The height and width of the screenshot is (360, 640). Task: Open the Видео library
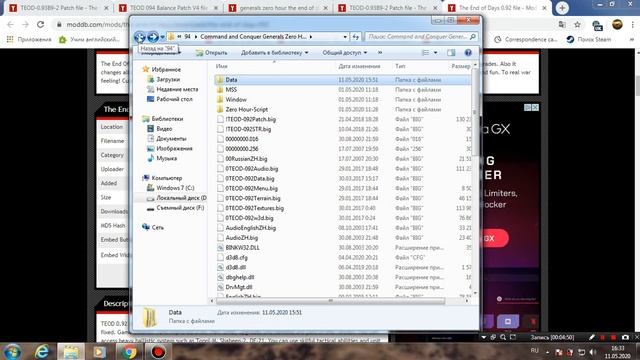pyautogui.click(x=164, y=129)
